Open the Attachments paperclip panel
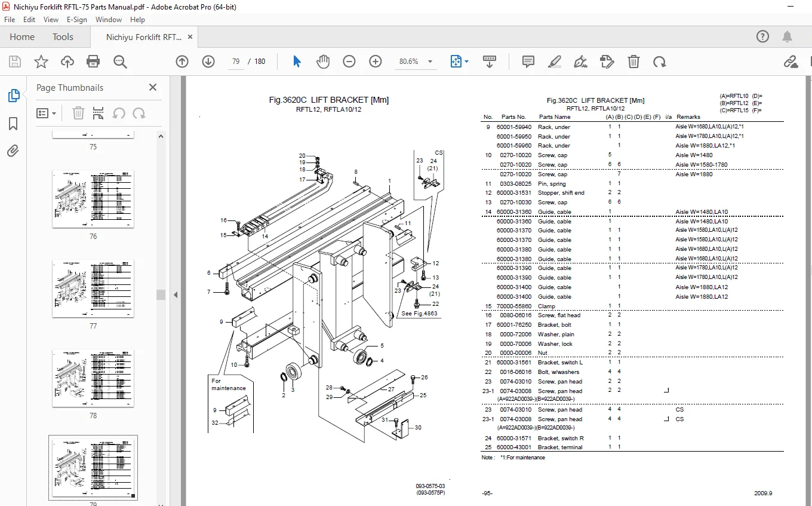 13,151
